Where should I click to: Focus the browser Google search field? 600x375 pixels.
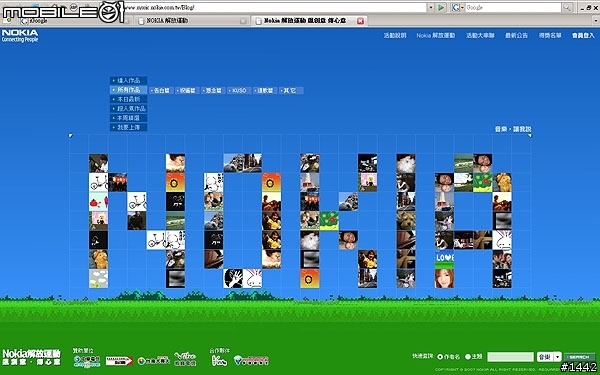[513, 7]
